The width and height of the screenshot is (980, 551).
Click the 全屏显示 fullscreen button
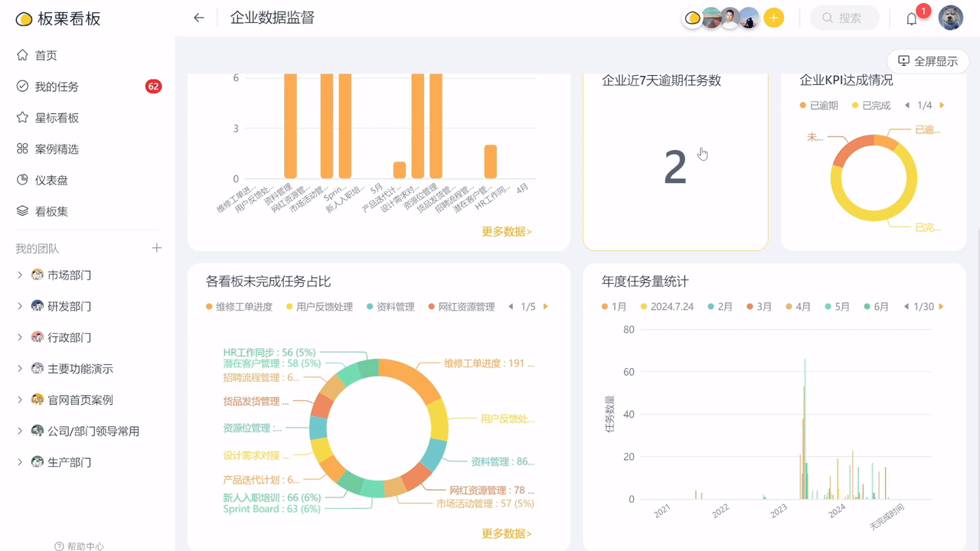(x=928, y=61)
